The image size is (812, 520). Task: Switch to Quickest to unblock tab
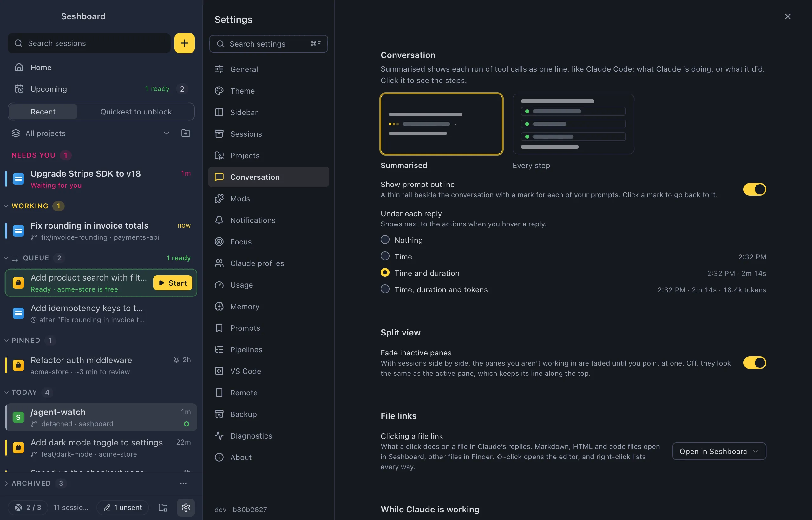click(136, 112)
